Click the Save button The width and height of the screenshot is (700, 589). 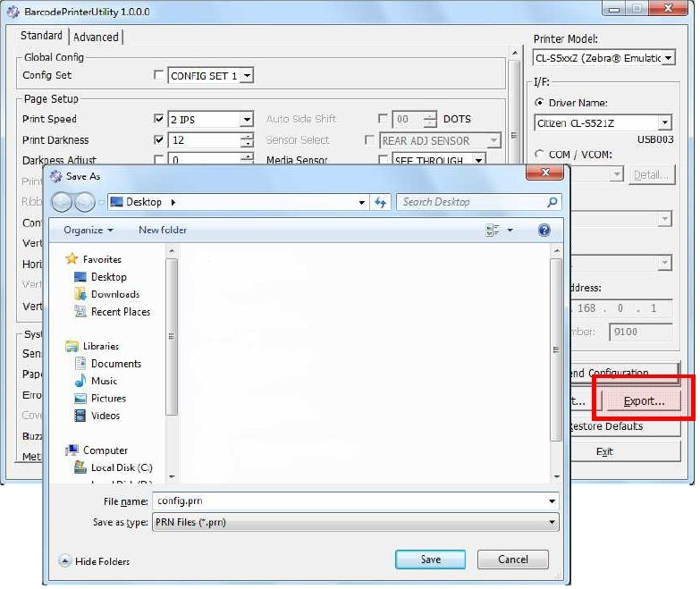430,560
